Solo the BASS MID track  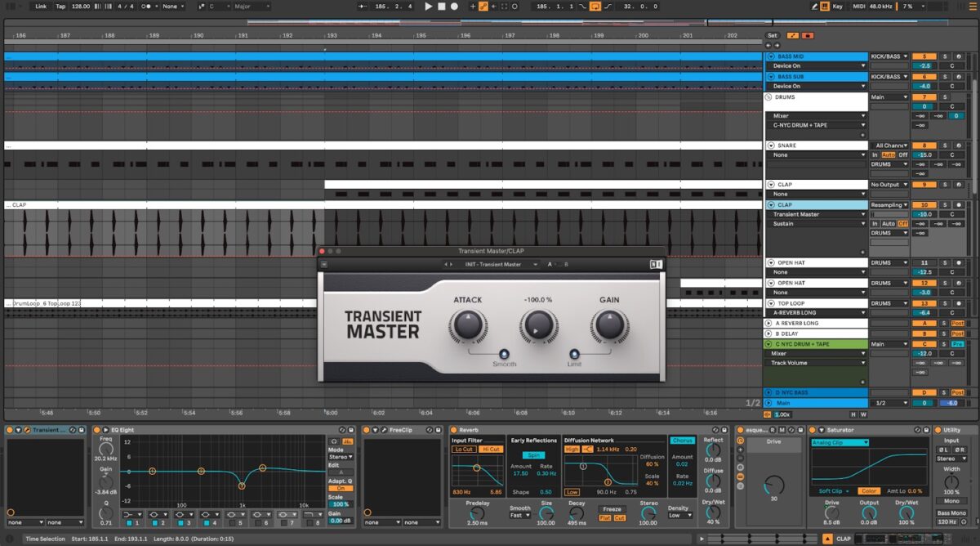tap(945, 56)
